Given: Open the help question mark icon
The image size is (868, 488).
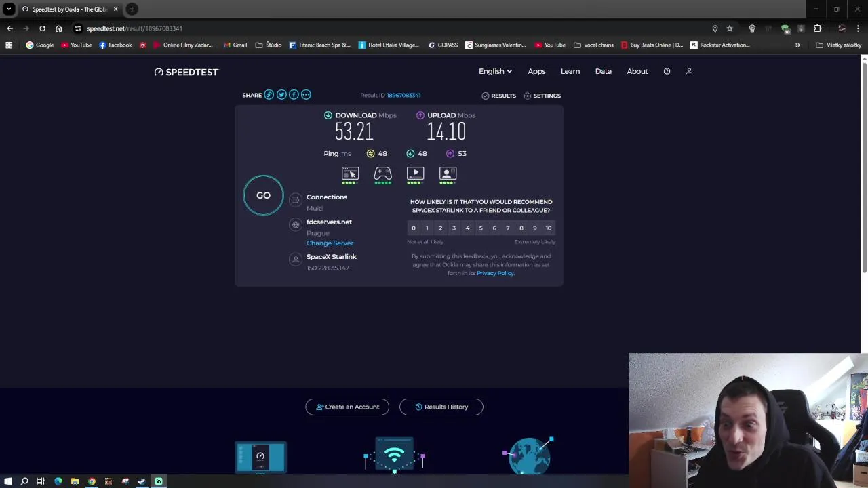Looking at the screenshot, I should [x=667, y=71].
